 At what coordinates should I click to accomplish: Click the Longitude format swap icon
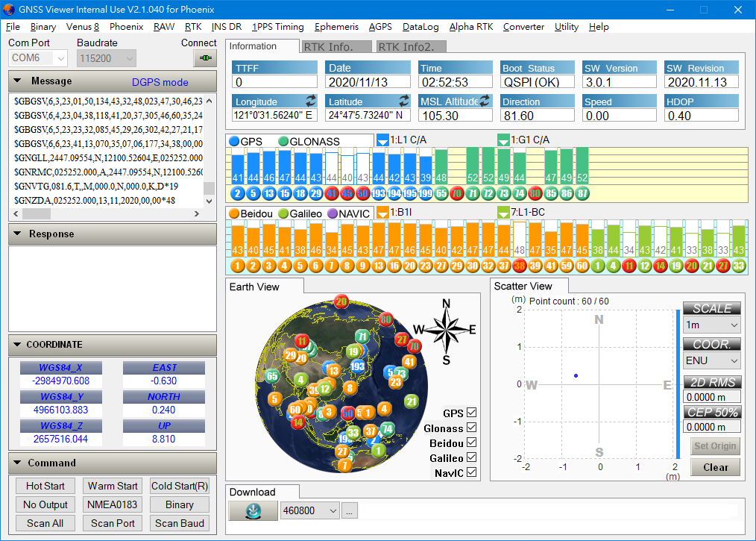pos(311,101)
